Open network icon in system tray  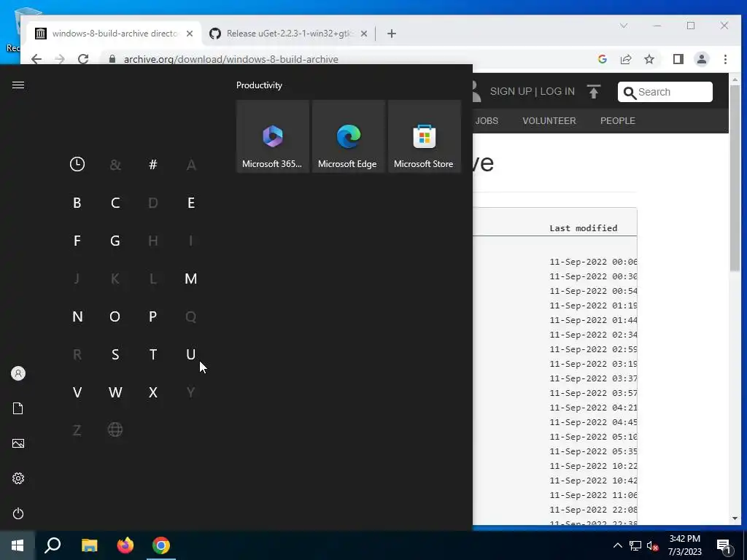click(x=635, y=545)
